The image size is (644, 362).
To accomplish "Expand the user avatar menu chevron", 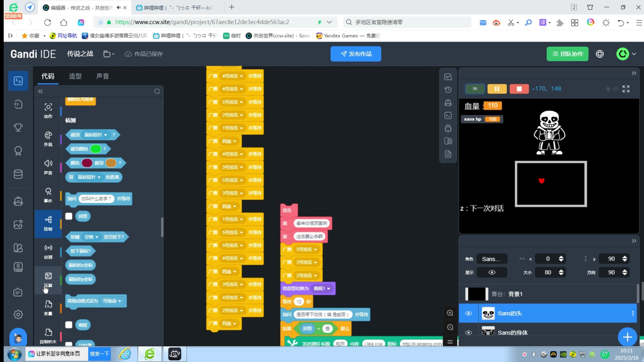I will [x=634, y=54].
